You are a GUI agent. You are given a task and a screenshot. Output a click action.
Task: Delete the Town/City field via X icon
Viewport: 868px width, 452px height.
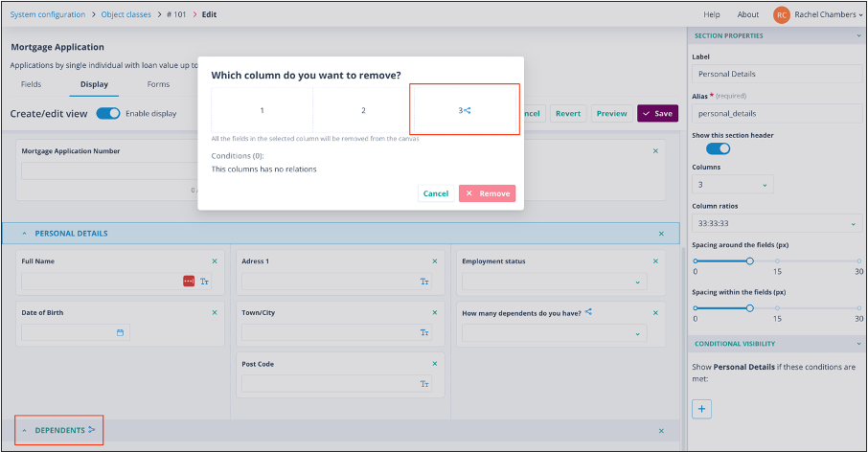click(x=435, y=312)
